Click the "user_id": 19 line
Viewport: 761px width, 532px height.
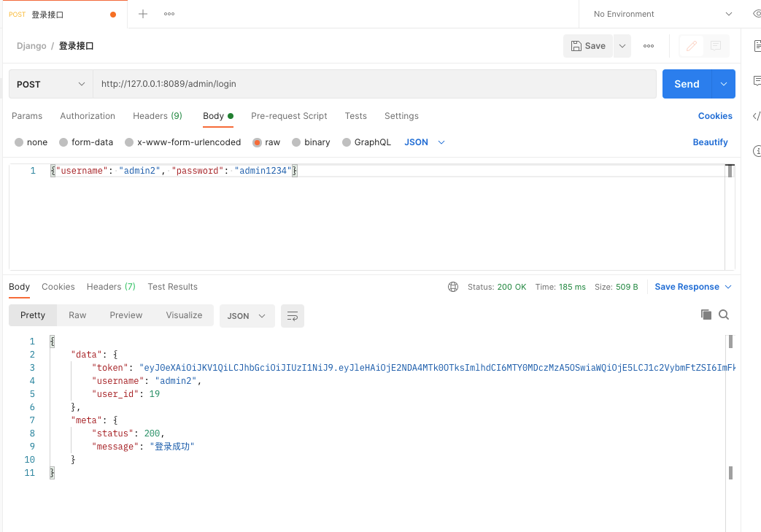pos(126,394)
